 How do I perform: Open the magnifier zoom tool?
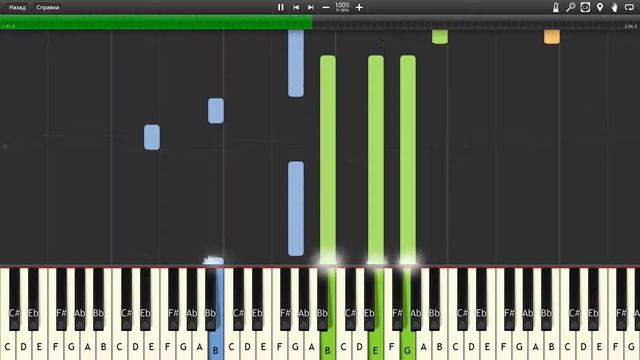tap(571, 7)
